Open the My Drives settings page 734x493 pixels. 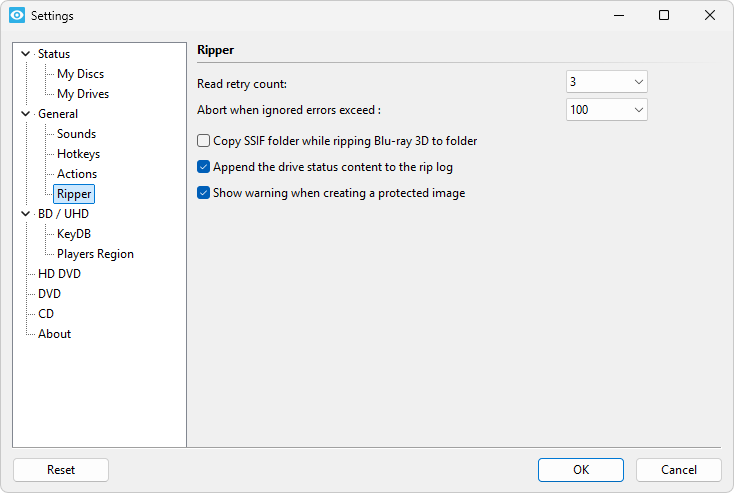[x=83, y=94]
